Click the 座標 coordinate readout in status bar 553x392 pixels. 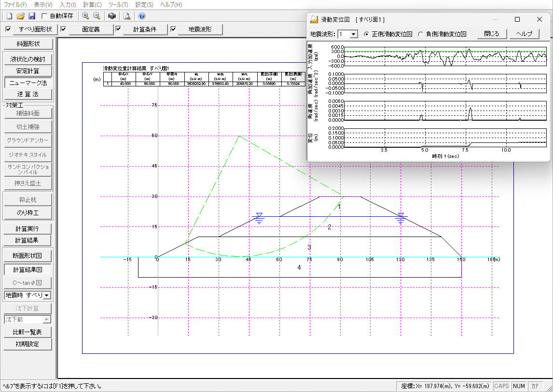pos(444,386)
